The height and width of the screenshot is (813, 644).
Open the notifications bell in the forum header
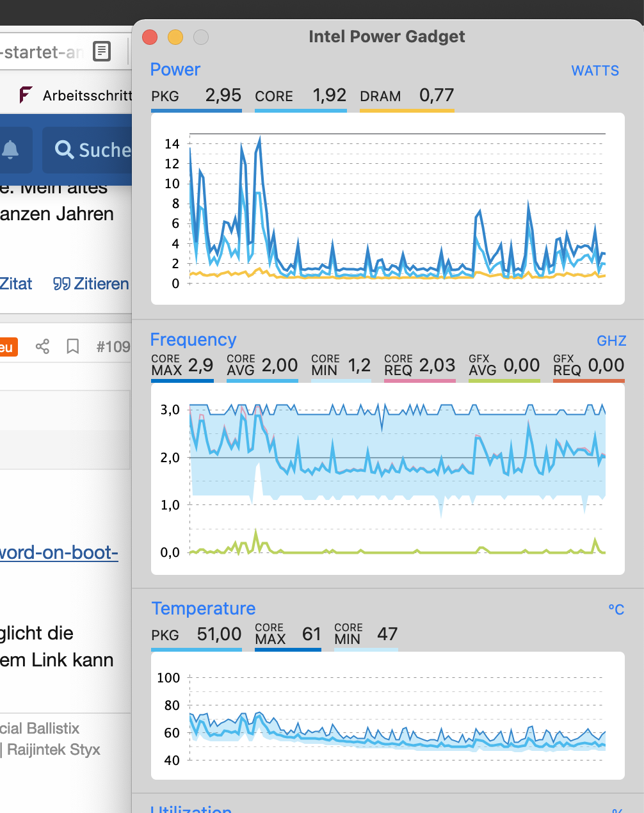(10, 150)
